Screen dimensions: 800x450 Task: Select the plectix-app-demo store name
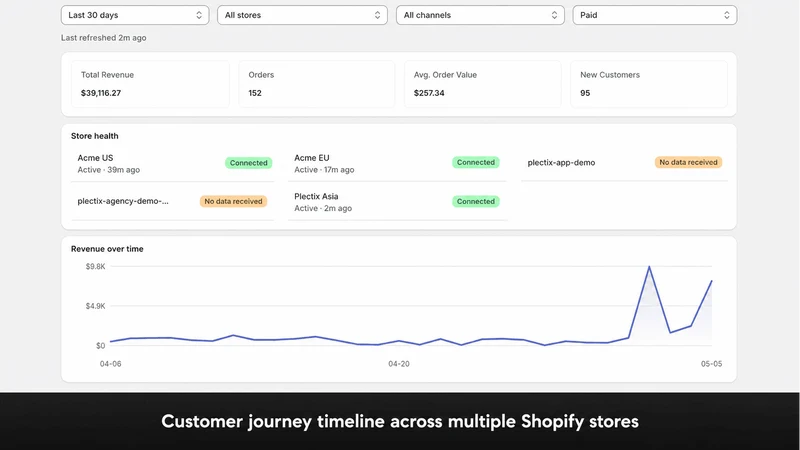561,163
